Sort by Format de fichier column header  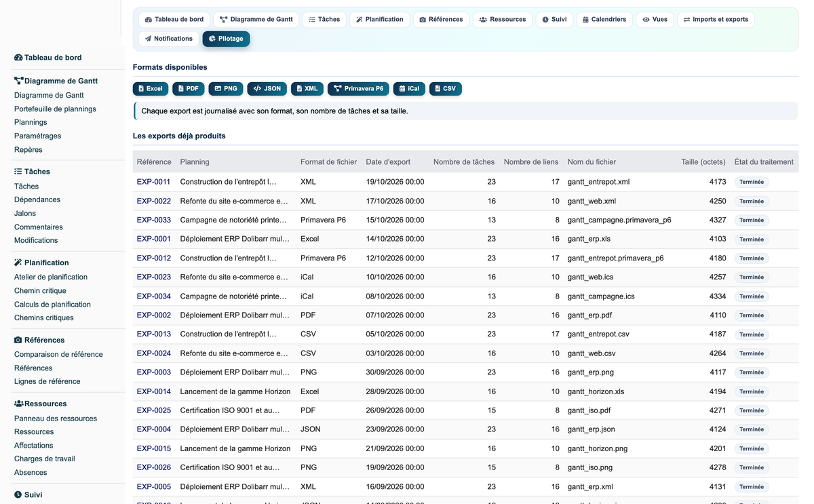click(x=328, y=162)
